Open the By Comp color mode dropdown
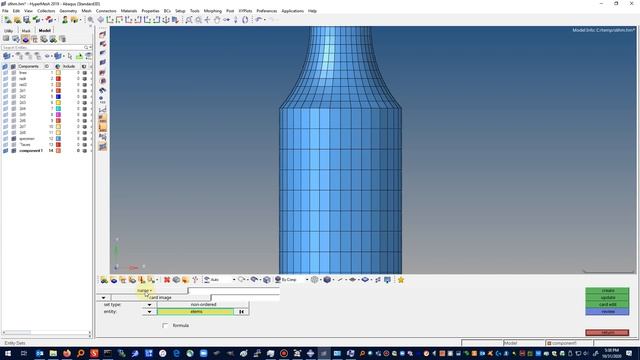 307,280
